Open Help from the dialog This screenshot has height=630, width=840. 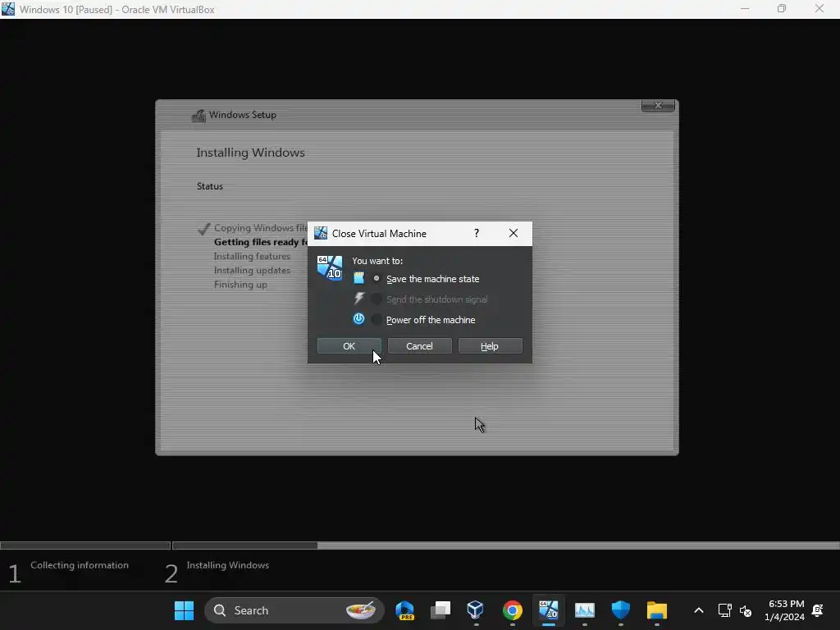[x=490, y=346]
